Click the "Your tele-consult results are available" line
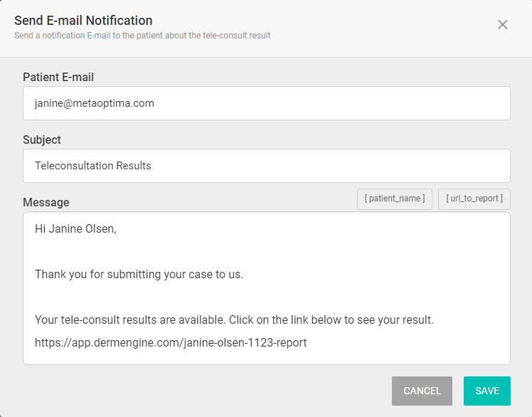Viewport: 532px width, 417px height. point(234,320)
